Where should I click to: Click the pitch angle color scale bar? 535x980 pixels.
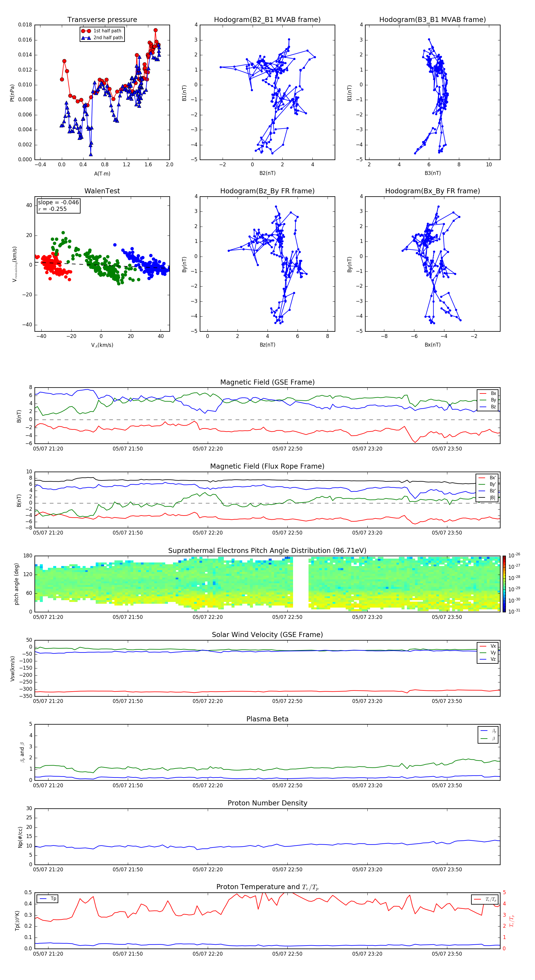pos(504,584)
